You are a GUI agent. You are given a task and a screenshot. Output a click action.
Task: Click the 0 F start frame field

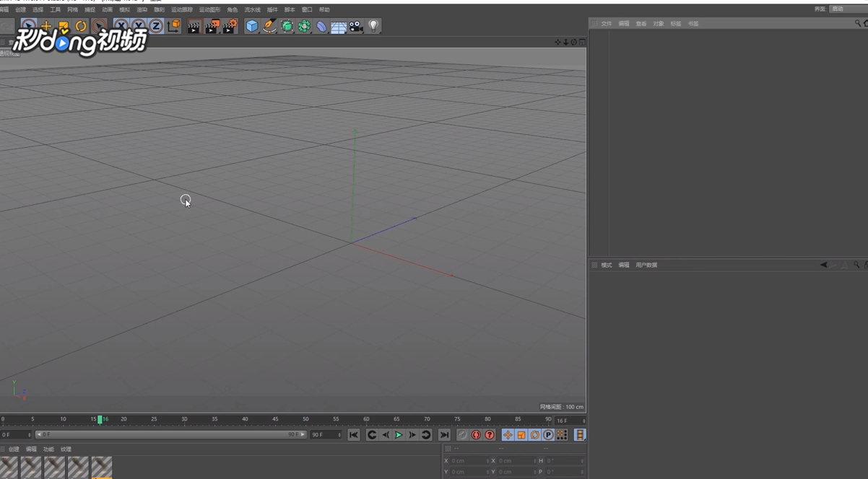coord(16,435)
